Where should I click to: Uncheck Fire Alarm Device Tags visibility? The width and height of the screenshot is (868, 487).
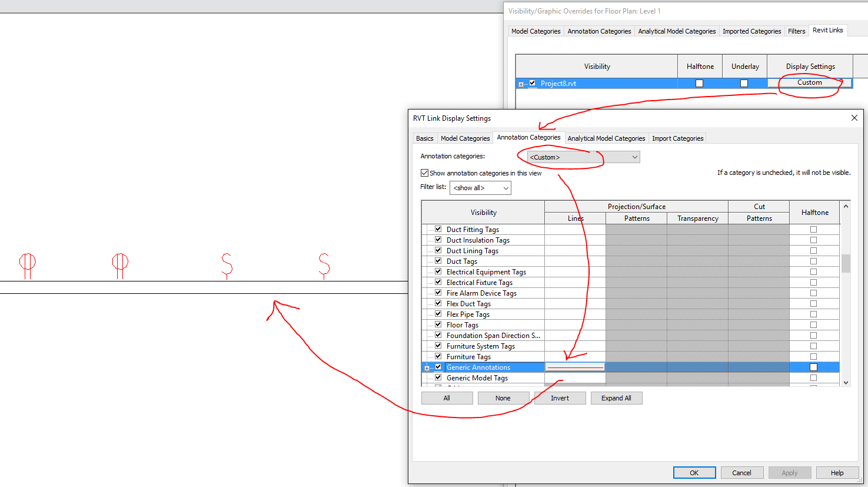(x=438, y=293)
